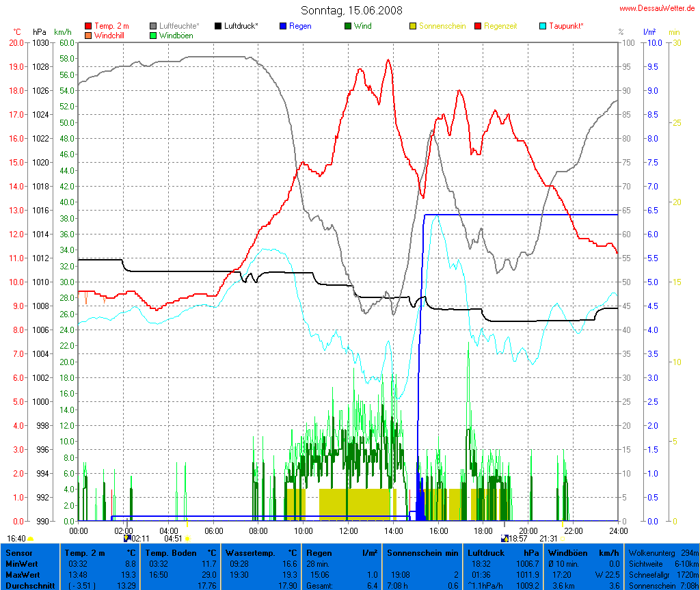Click the red Temp. 2 m legend swatch
This screenshot has width=700, height=590.
(88, 26)
